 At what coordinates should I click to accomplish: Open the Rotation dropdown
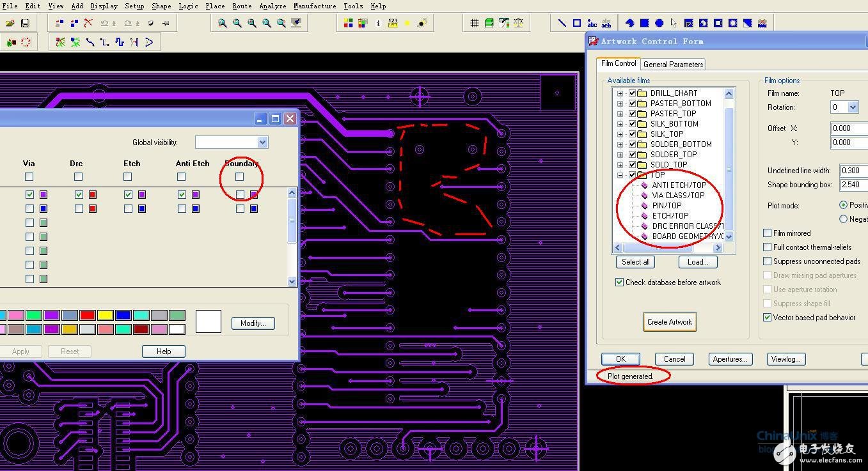(853, 107)
